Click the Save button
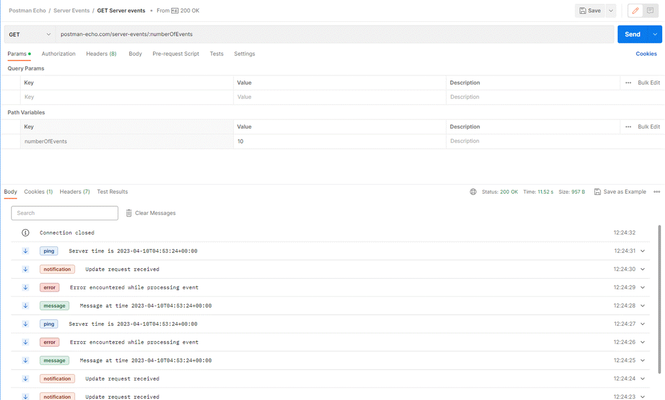The height and width of the screenshot is (400, 665). pos(590,11)
